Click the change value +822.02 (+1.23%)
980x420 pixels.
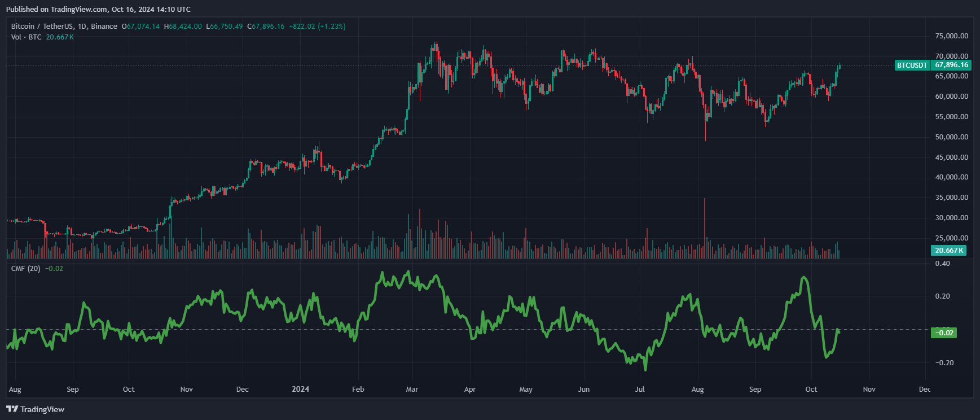(318, 27)
